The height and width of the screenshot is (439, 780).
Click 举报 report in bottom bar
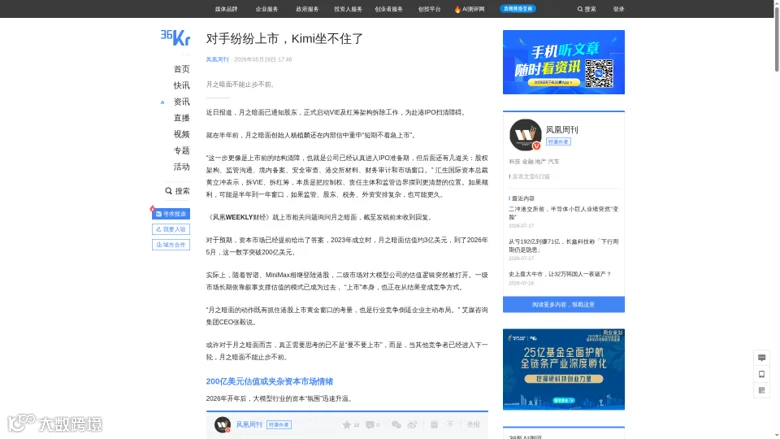point(473,425)
